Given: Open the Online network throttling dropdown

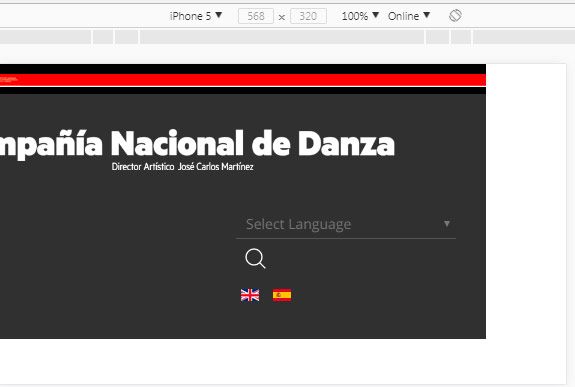Looking at the screenshot, I should (x=409, y=16).
